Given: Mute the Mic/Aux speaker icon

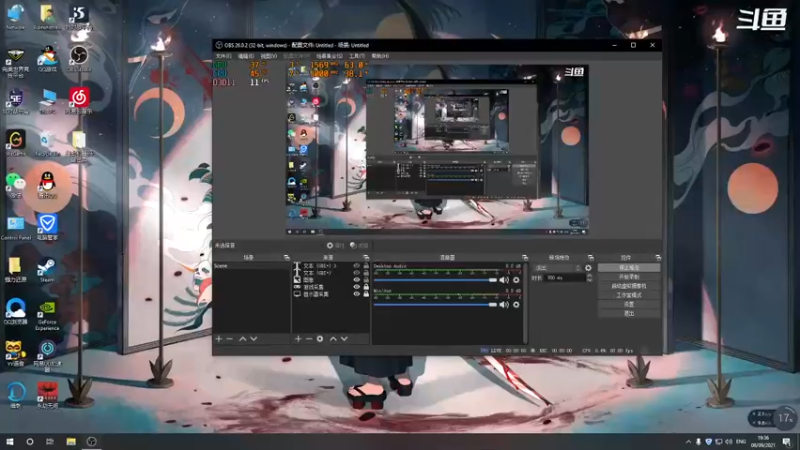Looking at the screenshot, I should point(504,305).
